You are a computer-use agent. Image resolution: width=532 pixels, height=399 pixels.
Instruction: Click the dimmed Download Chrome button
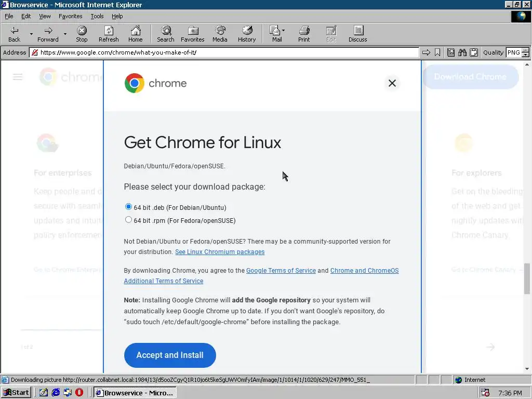(x=470, y=77)
